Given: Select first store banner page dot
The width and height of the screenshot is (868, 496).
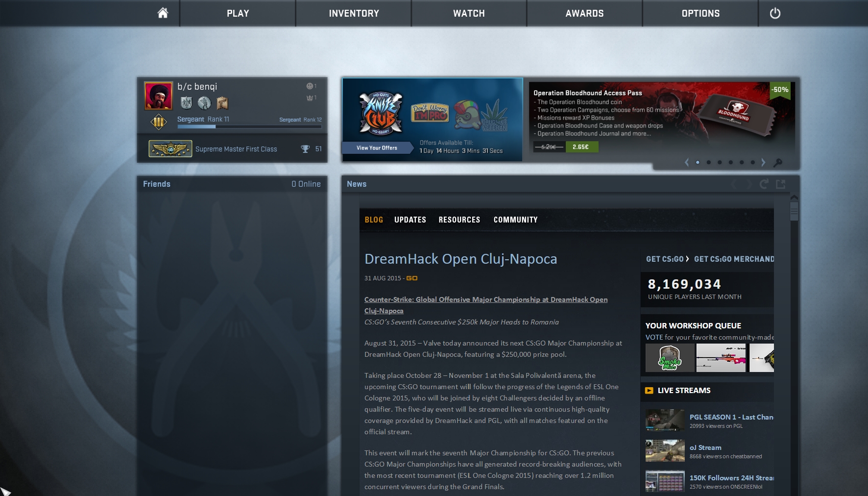Looking at the screenshot, I should point(698,162).
